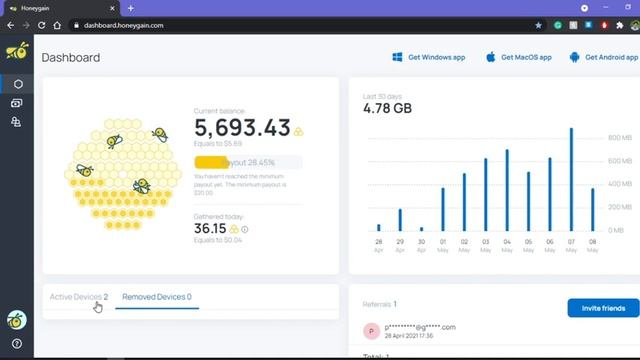This screenshot has width=640, height=360.
Task: Open a new browser tab with plus
Action: coord(131,8)
